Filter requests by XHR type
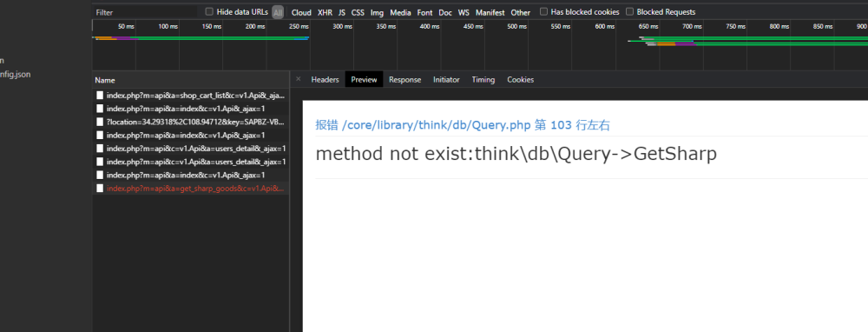The image size is (868, 332). coord(325,12)
